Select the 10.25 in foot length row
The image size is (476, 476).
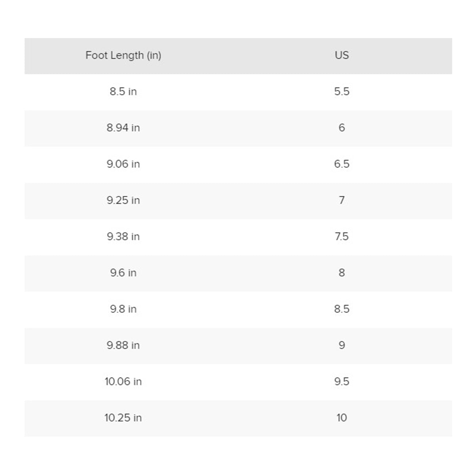click(123, 418)
